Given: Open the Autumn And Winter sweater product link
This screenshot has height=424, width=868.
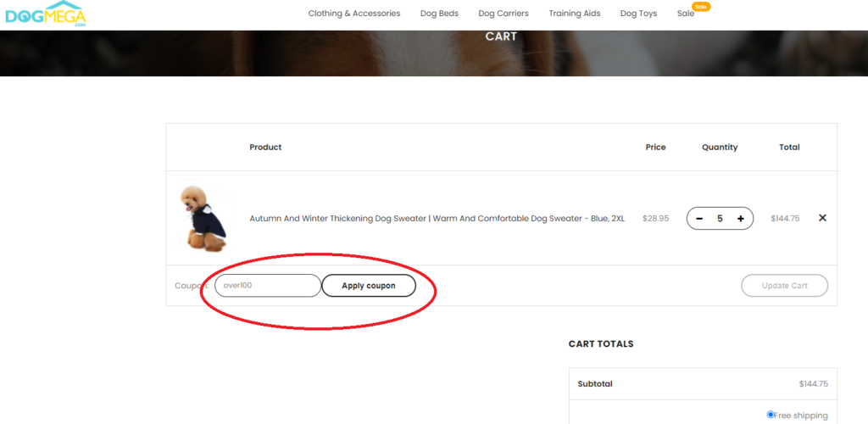Looking at the screenshot, I should coord(437,219).
